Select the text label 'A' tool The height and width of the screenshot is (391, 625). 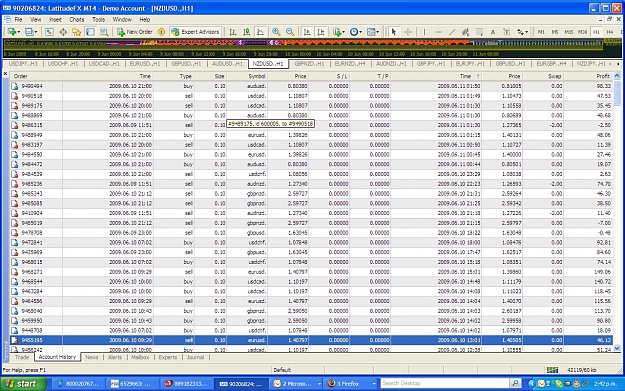click(x=493, y=32)
